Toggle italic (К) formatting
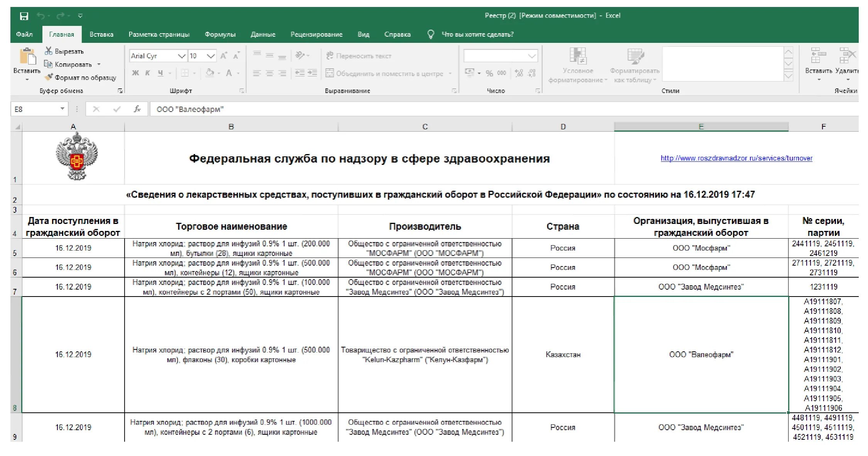This screenshot has width=868, height=456. tap(147, 73)
